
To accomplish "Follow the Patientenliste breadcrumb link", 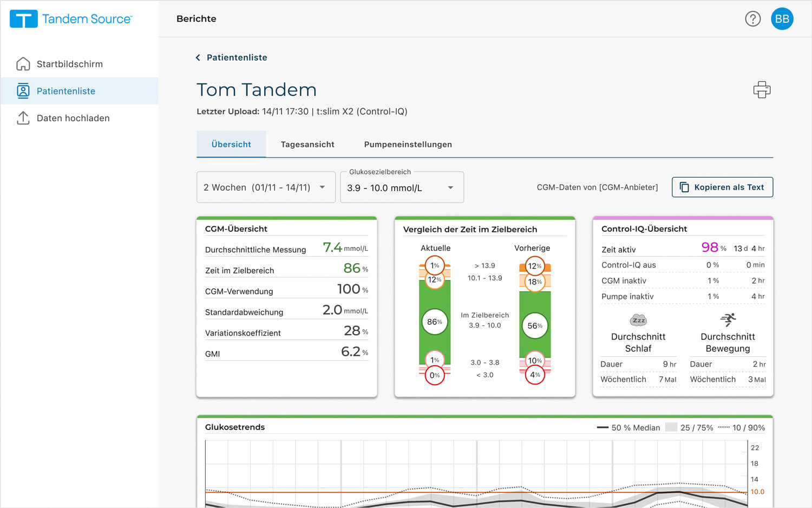I will (x=237, y=57).
